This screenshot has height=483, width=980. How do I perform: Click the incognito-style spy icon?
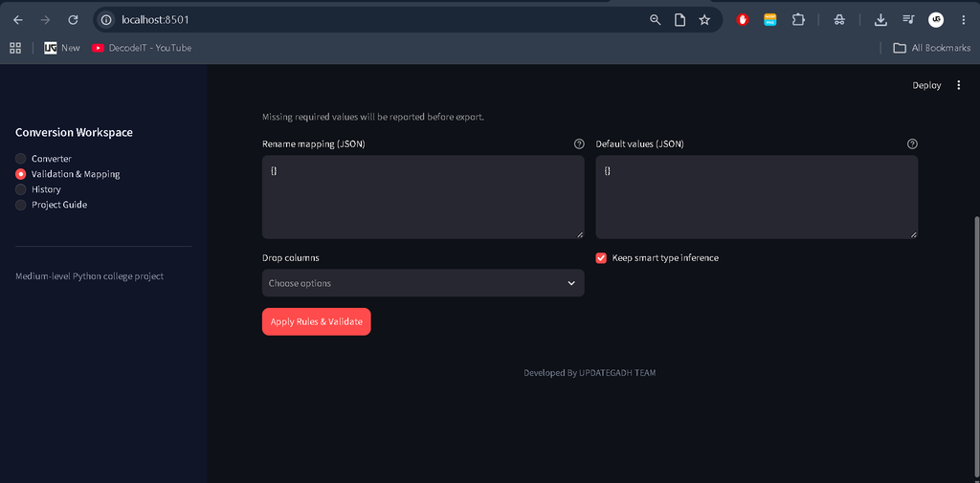pos(839,20)
